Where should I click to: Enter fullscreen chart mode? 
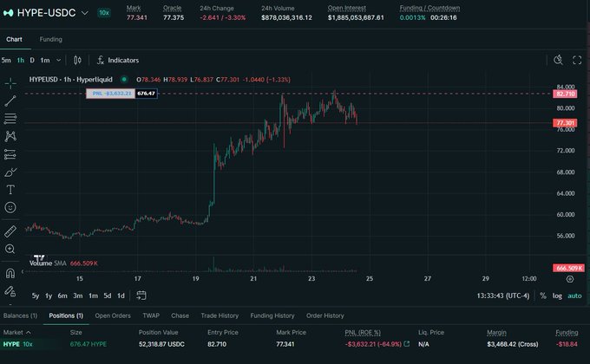coord(577,60)
